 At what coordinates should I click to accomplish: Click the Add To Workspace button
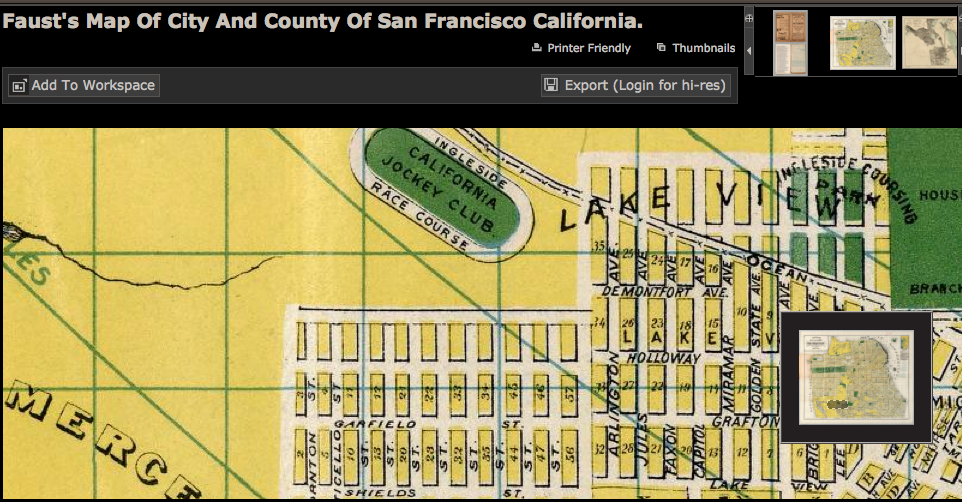click(x=83, y=86)
